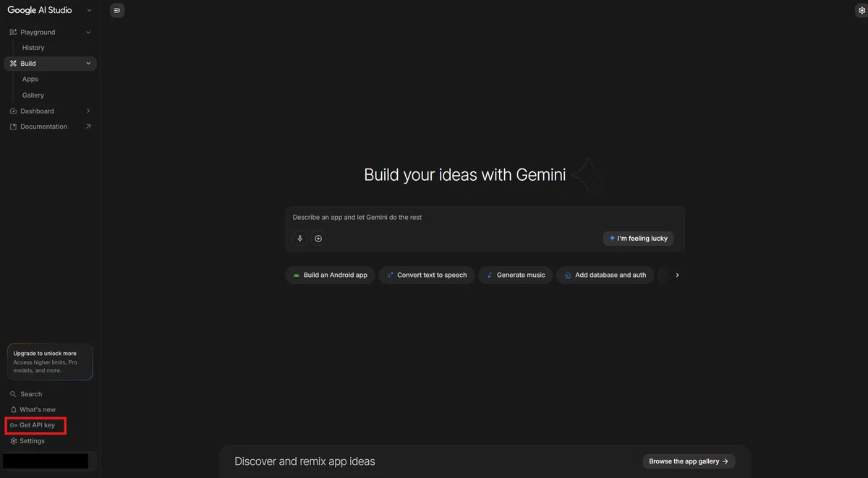The width and height of the screenshot is (868, 478).
Task: Click the Android icon in Build an Android app
Action: 297,276
